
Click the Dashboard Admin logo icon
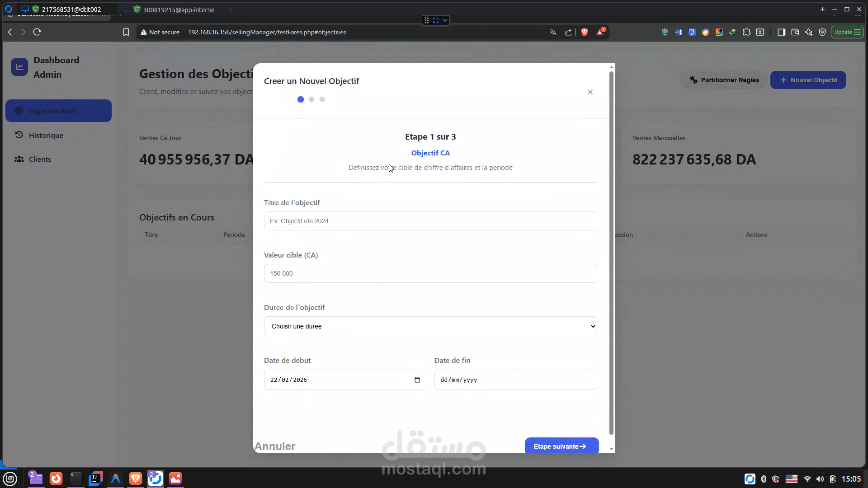pyautogui.click(x=19, y=67)
